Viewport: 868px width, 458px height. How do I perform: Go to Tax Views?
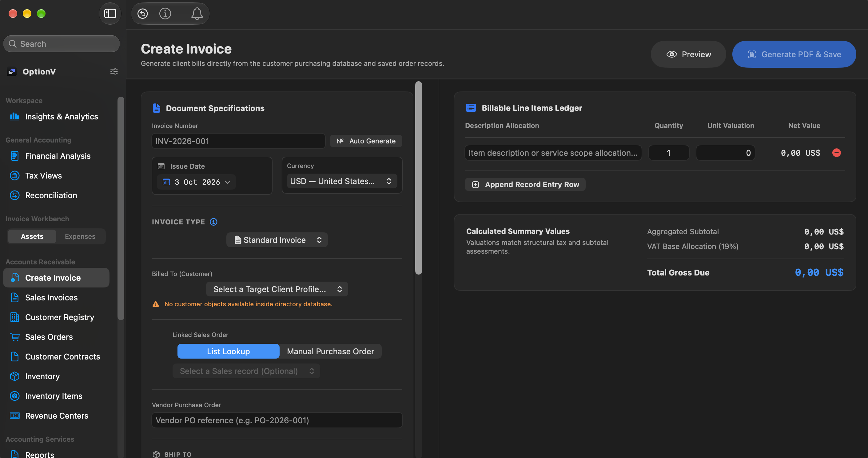(x=56, y=176)
